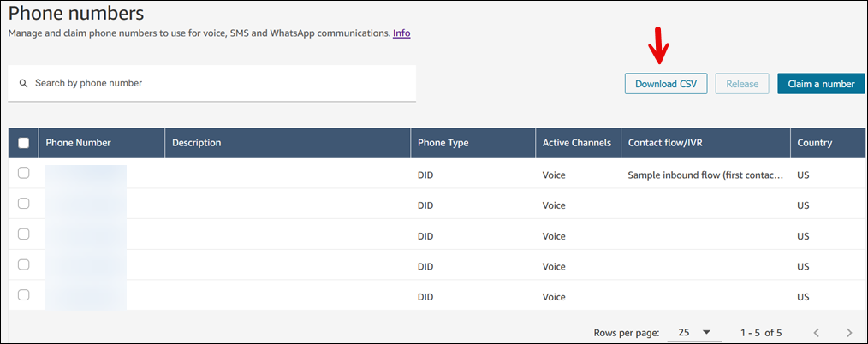This screenshot has width=868, height=344.
Task: Click the Description column header
Action: [197, 143]
